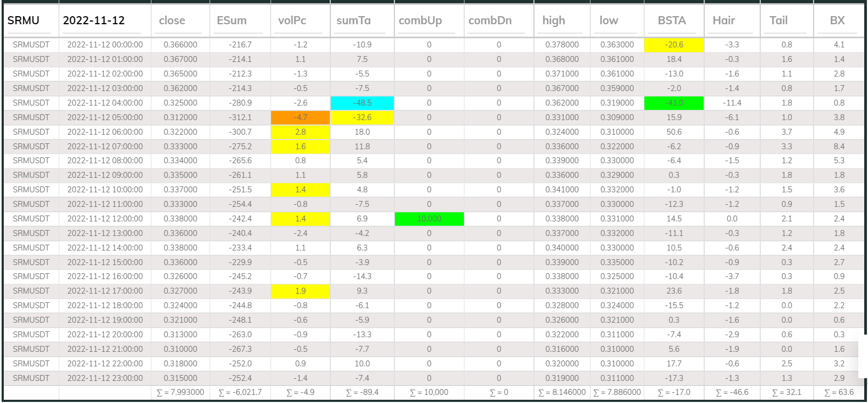Select the cyan -48.5 sumTa cell
The width and height of the screenshot is (868, 403).
click(x=362, y=103)
